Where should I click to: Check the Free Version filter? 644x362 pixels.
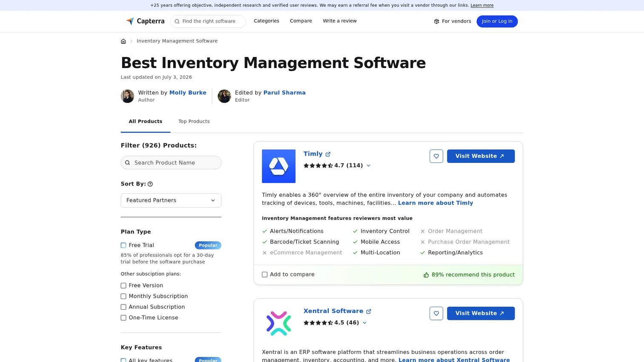coord(123,286)
